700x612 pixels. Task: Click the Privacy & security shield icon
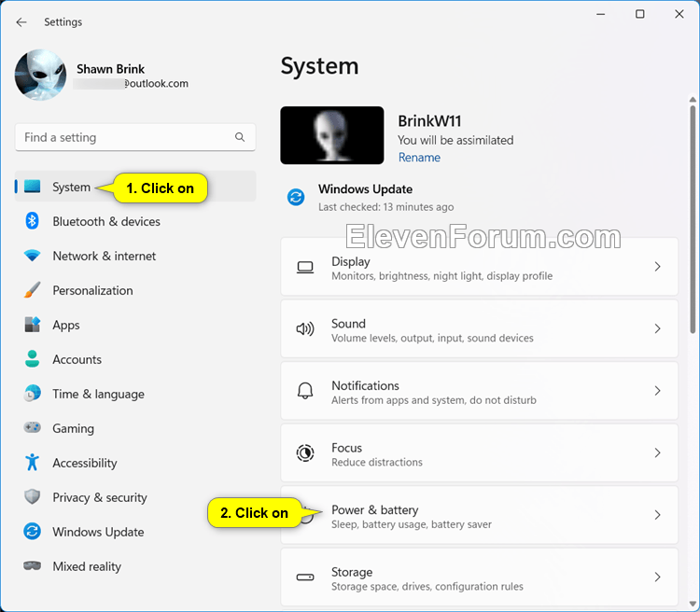32,497
